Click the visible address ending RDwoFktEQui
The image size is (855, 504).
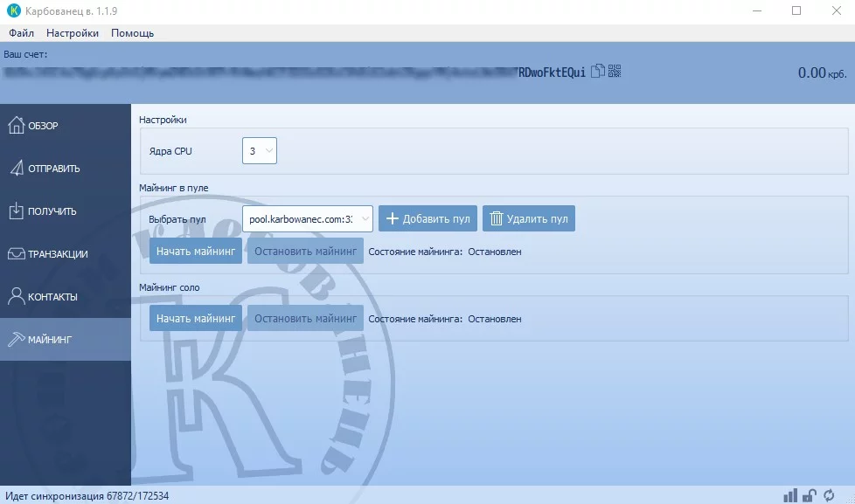click(552, 72)
